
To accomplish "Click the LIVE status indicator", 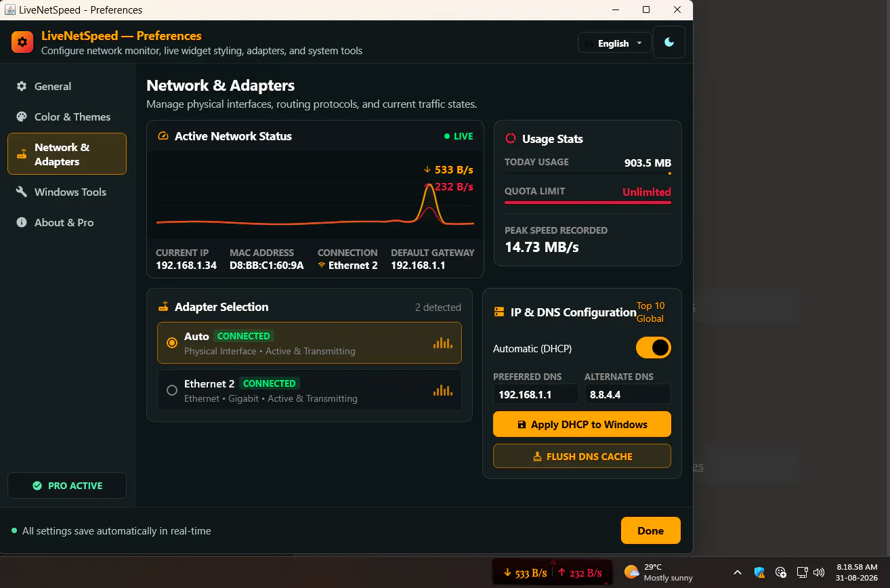I will click(459, 136).
